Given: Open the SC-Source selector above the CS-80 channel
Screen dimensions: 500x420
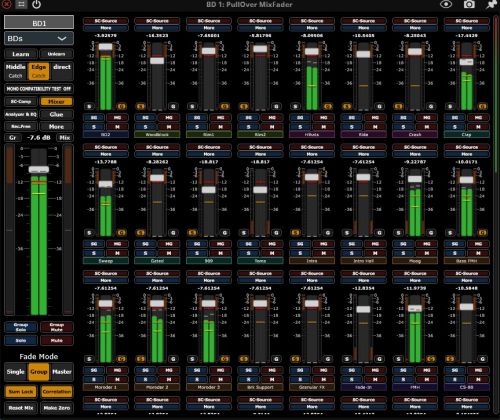Looking at the screenshot, I should [467, 274].
